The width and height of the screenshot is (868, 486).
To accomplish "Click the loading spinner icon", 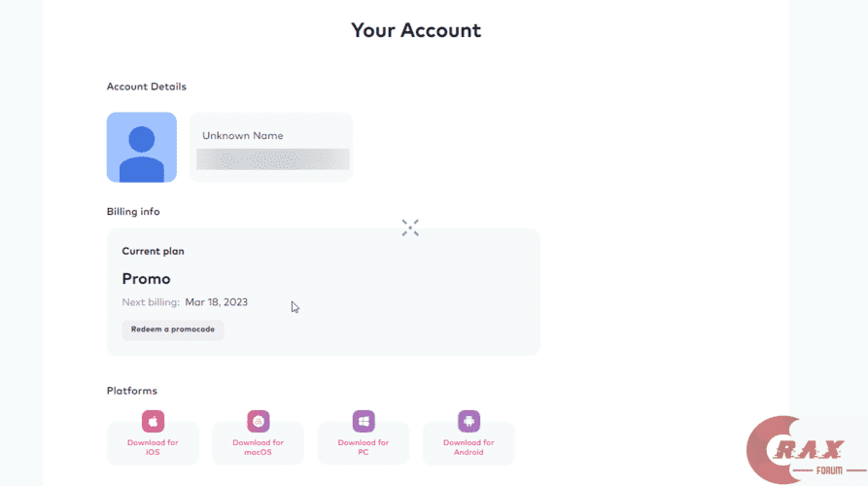I will click(410, 227).
